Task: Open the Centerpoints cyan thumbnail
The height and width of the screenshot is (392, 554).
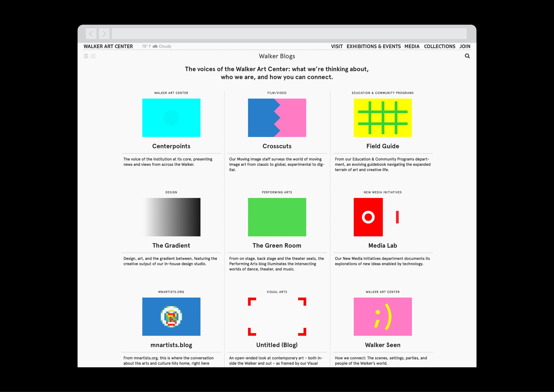Action: (x=171, y=118)
